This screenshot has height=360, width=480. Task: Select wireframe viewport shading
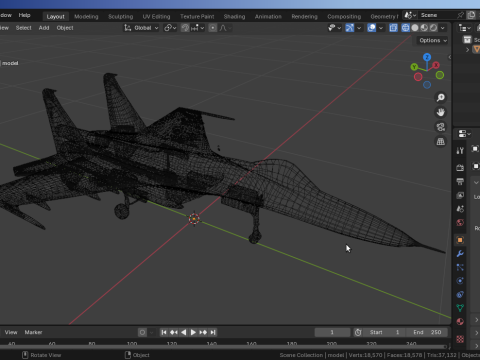(405, 28)
